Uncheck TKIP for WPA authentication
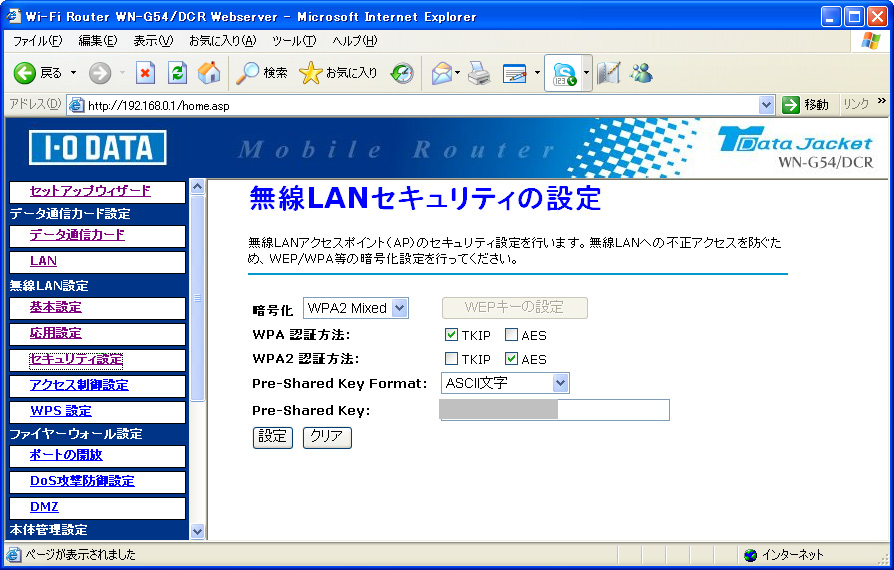This screenshot has height=570, width=894. [x=451, y=335]
